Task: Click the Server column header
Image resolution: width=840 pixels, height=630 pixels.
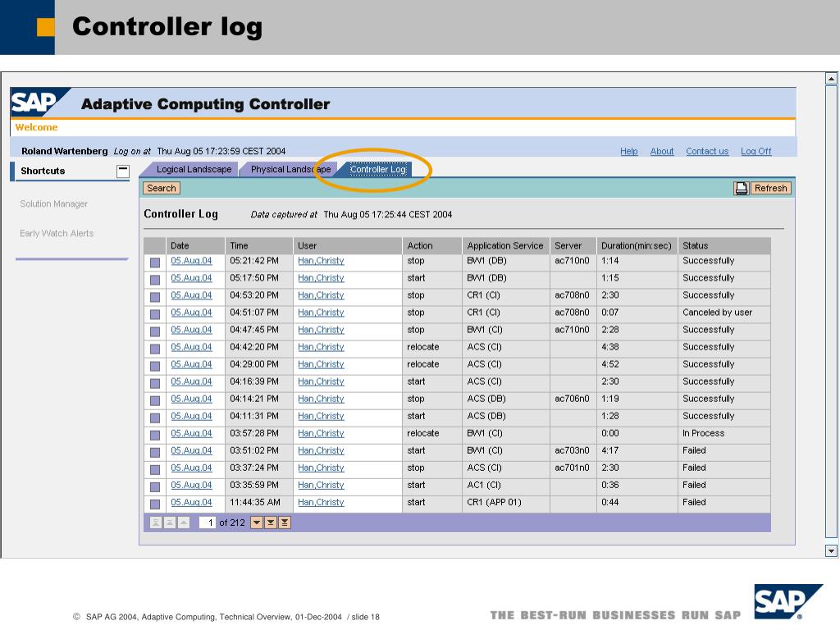Action: pos(573,245)
